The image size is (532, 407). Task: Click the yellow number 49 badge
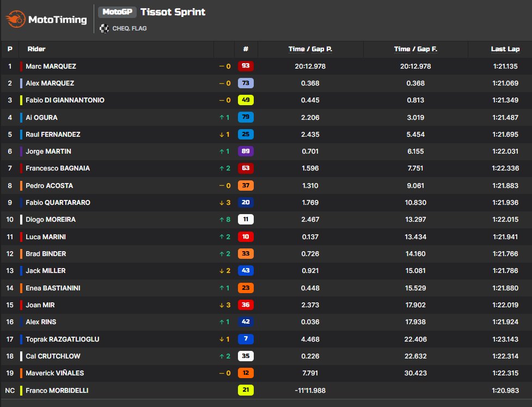coord(246,100)
